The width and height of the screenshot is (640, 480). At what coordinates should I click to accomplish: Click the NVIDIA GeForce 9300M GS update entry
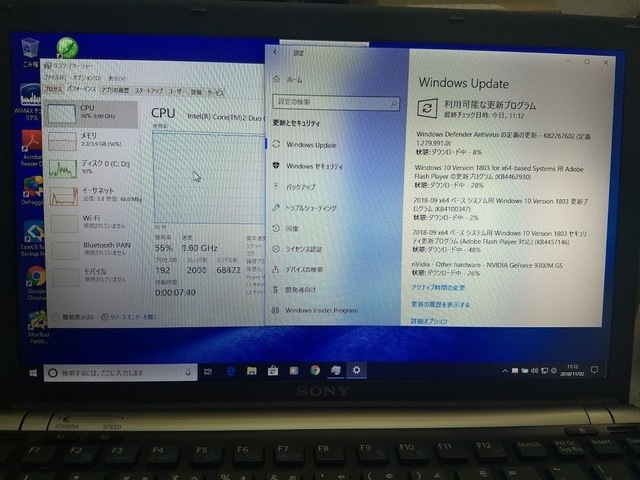click(x=487, y=269)
